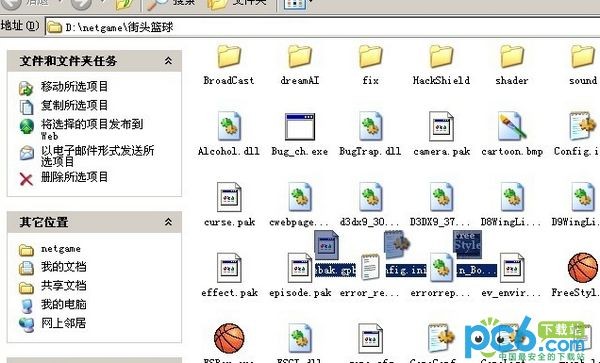The image size is (600, 363).
Task: Select the Bug_ch.exe application icon
Action: tap(300, 127)
